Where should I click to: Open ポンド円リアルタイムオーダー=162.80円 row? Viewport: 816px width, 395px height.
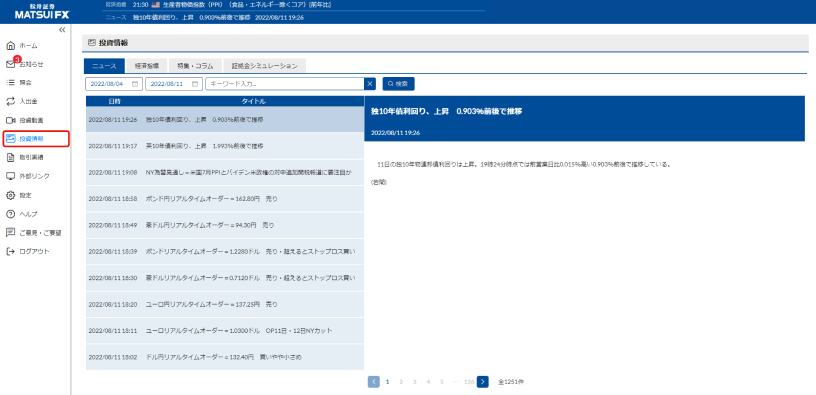(225, 199)
